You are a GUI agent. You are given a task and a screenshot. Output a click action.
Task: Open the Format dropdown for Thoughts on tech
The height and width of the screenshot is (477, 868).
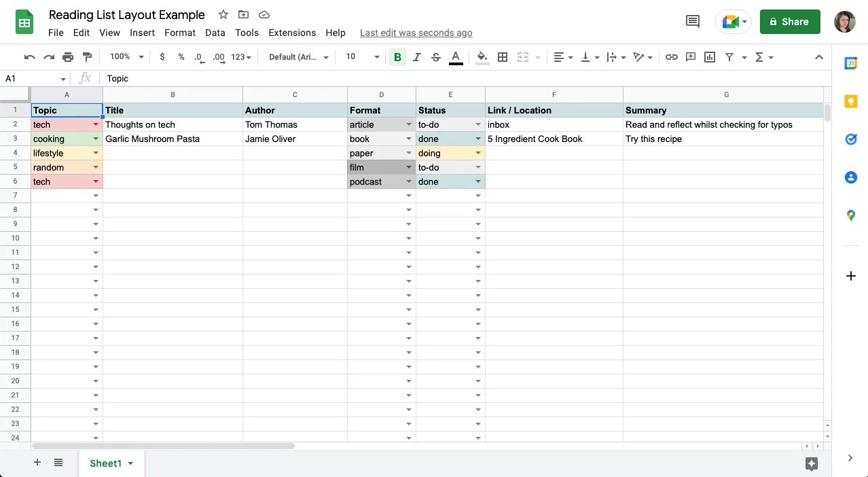tap(408, 124)
